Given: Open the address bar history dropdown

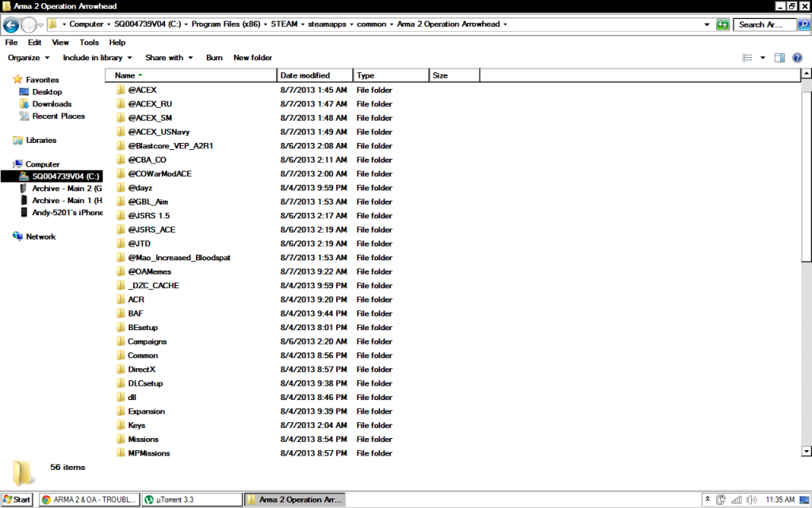Looking at the screenshot, I should [x=707, y=25].
